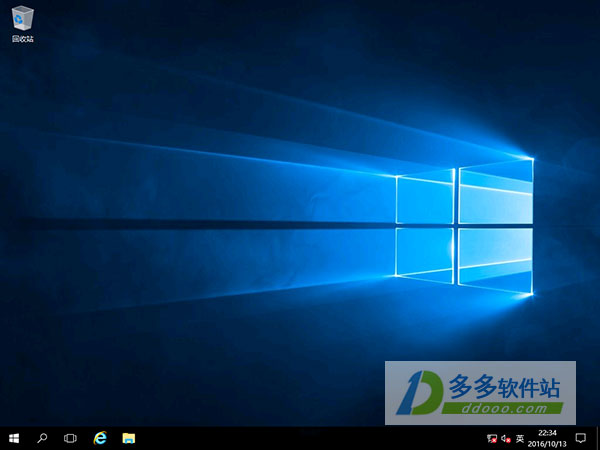Screen dimensions: 600x450
Task: Open the Windows Start menu
Action: click(x=14, y=438)
